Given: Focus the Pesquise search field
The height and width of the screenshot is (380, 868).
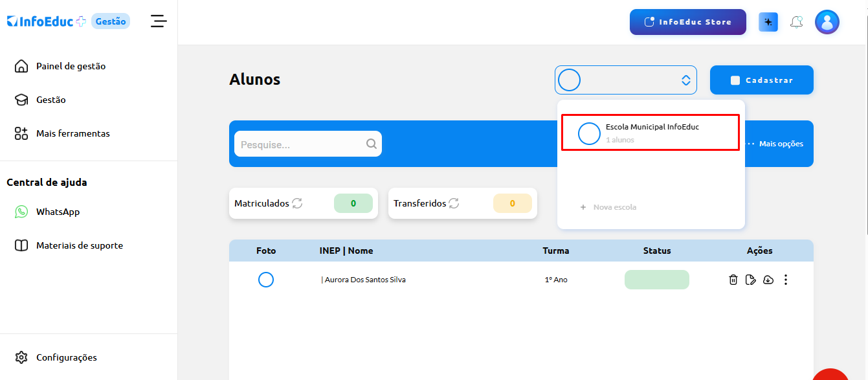Looking at the screenshot, I should 308,144.
